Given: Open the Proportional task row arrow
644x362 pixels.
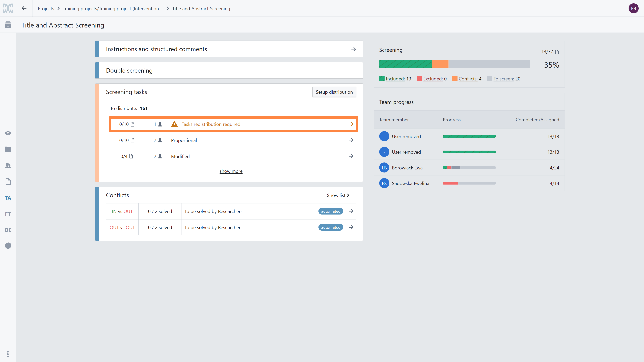Looking at the screenshot, I should point(351,140).
